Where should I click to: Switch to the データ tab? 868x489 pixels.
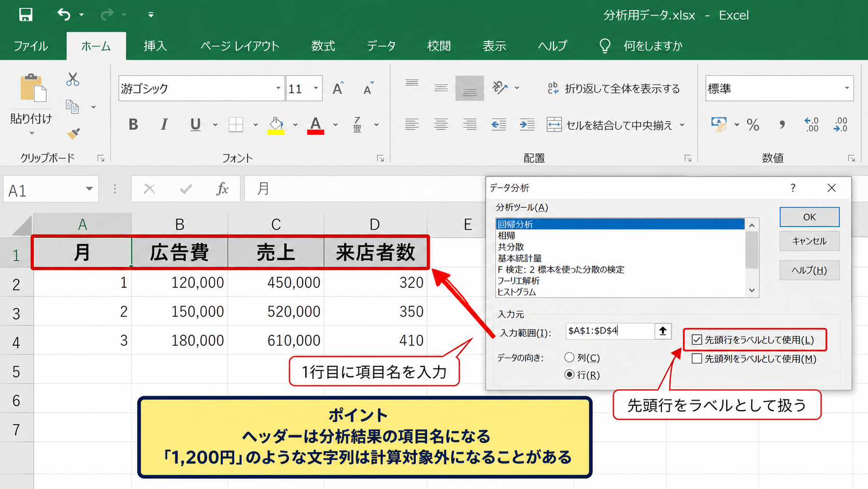pos(381,46)
